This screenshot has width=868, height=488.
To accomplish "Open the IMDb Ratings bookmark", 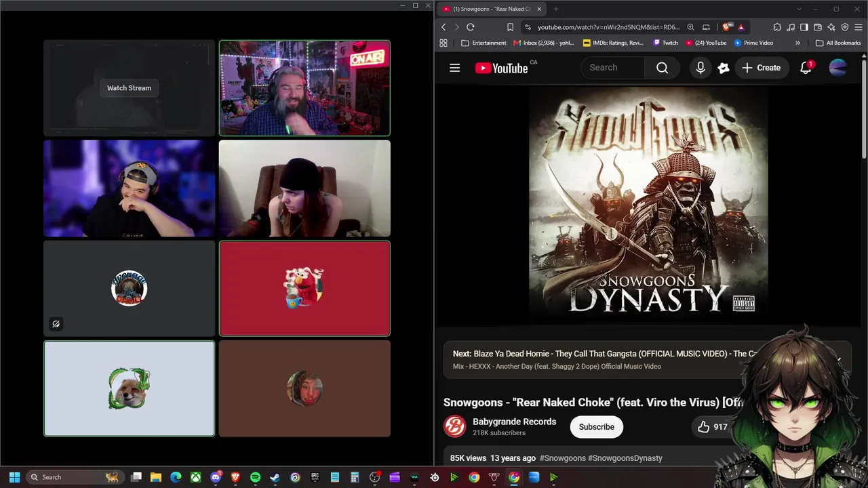I will (x=613, y=43).
